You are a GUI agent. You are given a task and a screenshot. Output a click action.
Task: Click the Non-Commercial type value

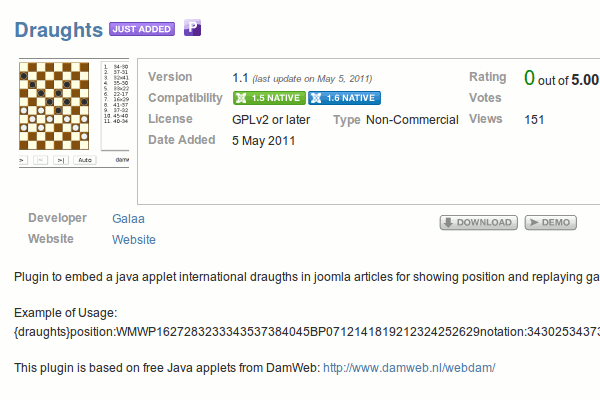tap(412, 120)
